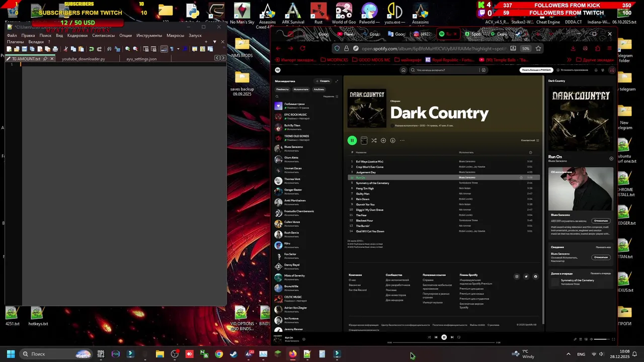Open the Файл menu in Notepad++

pyautogui.click(x=12, y=36)
